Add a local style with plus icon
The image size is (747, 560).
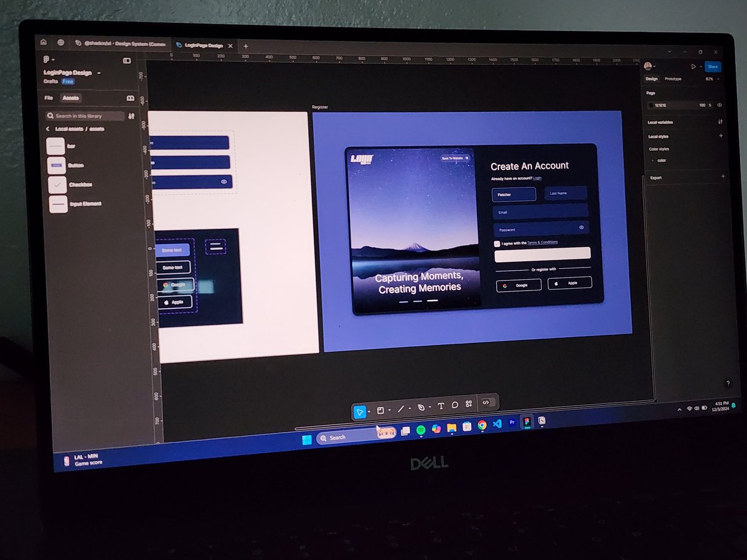coord(721,136)
